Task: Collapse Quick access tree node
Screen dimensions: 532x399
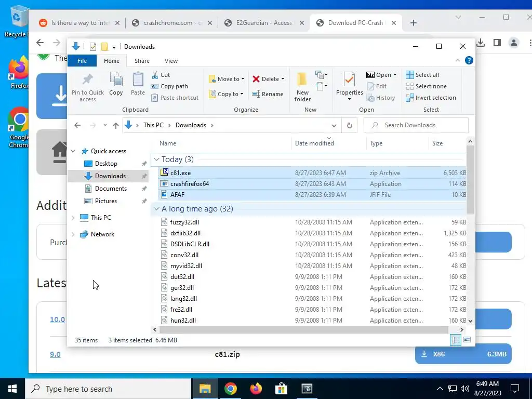Action: click(x=73, y=151)
